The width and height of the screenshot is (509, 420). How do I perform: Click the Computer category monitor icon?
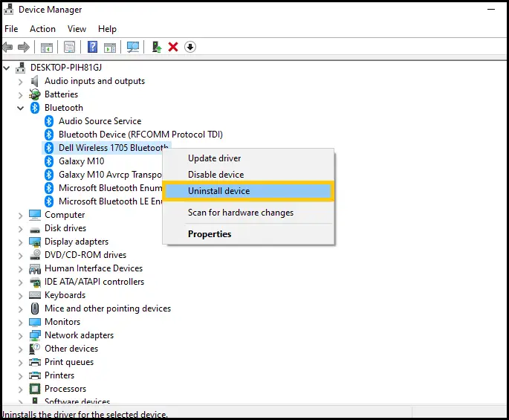35,215
